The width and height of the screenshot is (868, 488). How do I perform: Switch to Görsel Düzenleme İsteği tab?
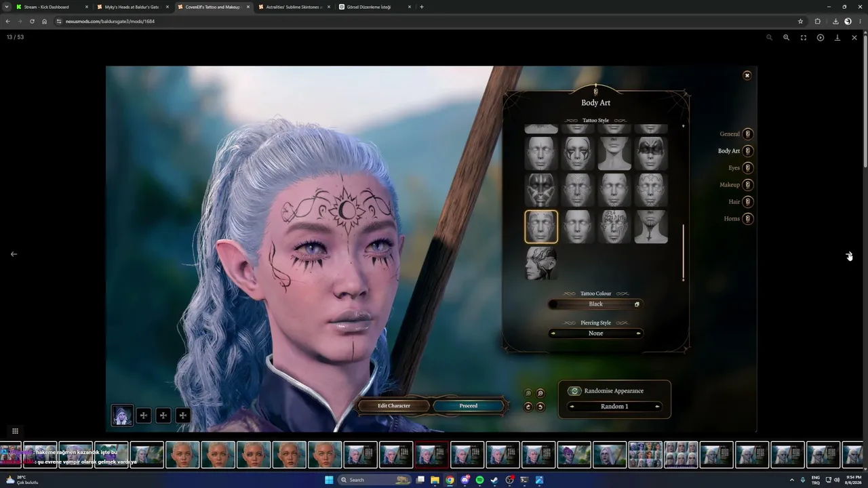tap(375, 7)
